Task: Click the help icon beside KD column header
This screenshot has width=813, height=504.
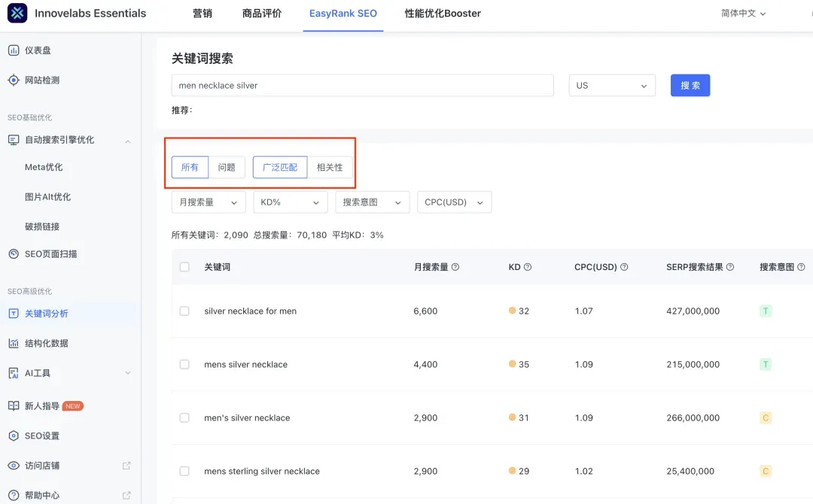Action: pos(528,267)
